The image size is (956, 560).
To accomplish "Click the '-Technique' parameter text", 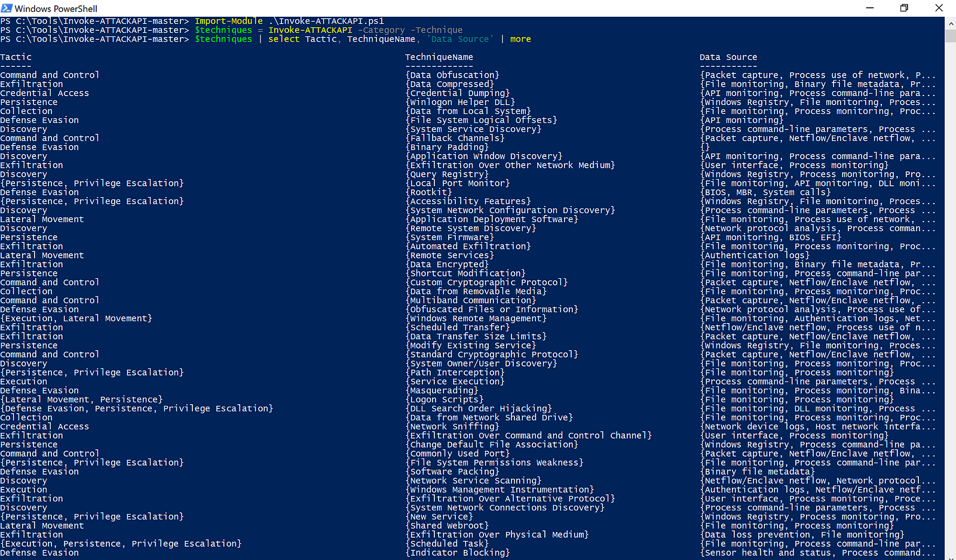I will click(436, 30).
